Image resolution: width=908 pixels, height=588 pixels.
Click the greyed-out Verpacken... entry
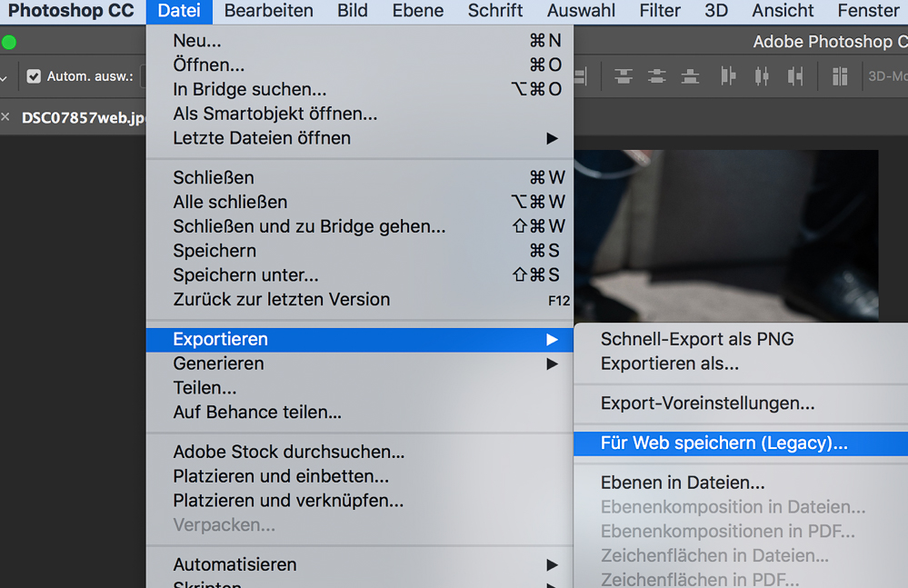[x=360, y=525]
